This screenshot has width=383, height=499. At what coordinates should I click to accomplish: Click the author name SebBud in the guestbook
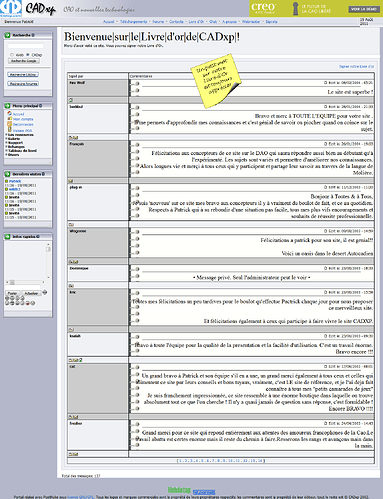coord(76,107)
